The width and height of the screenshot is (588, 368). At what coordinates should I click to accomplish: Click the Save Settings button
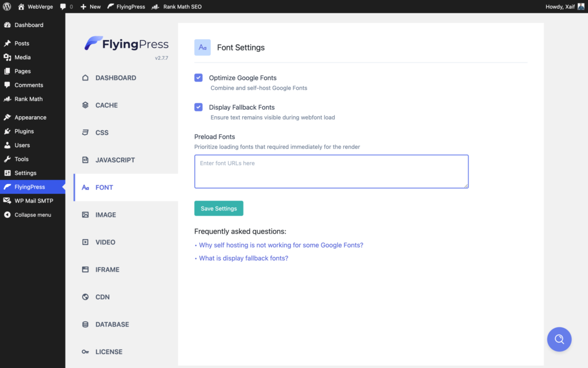[x=218, y=208]
